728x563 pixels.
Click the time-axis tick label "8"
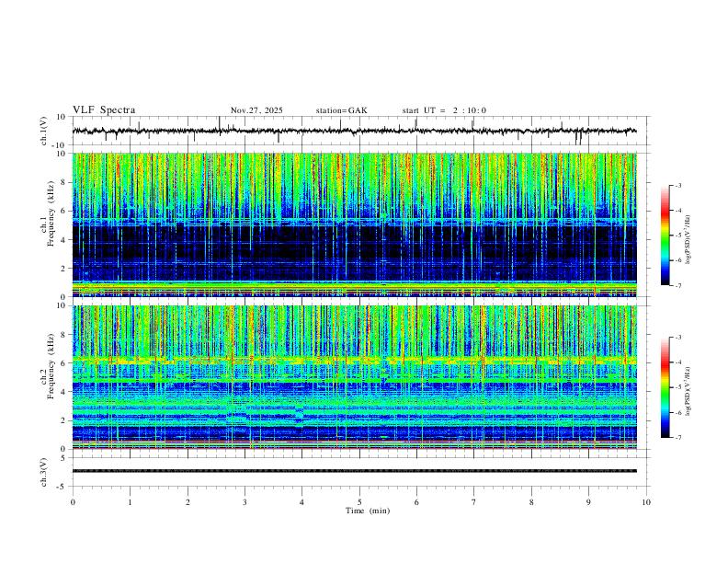[x=531, y=502]
